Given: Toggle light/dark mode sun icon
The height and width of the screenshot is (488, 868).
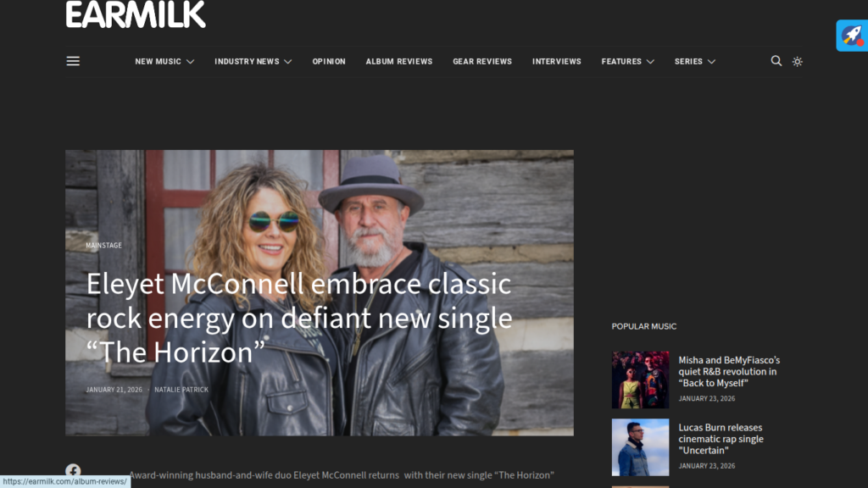Looking at the screenshot, I should click(x=797, y=61).
